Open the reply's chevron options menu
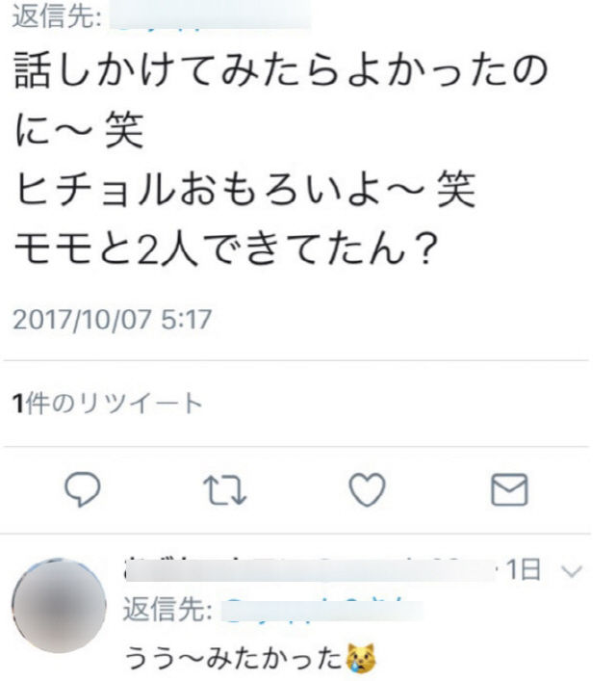The height and width of the screenshot is (681, 616). point(572,571)
